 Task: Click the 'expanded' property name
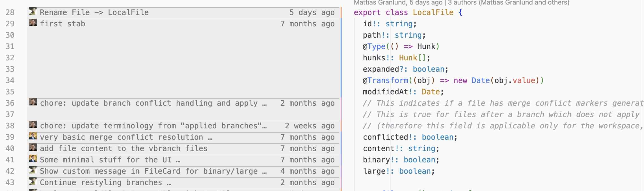coord(381,69)
